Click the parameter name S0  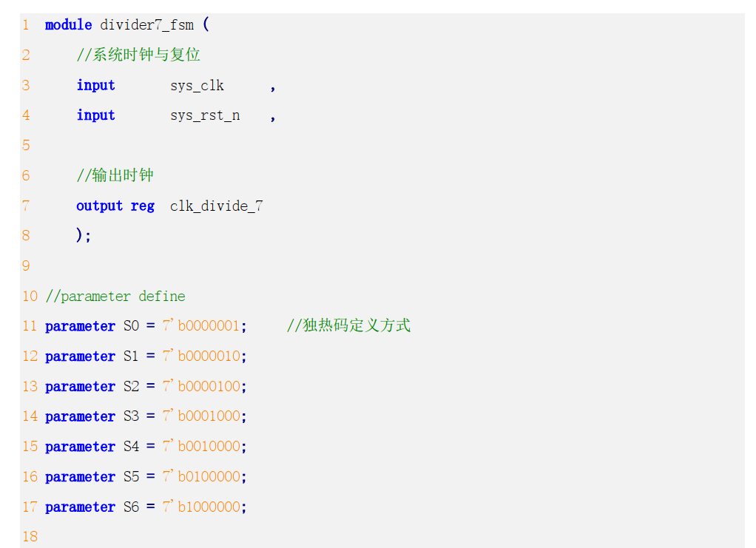click(131, 326)
